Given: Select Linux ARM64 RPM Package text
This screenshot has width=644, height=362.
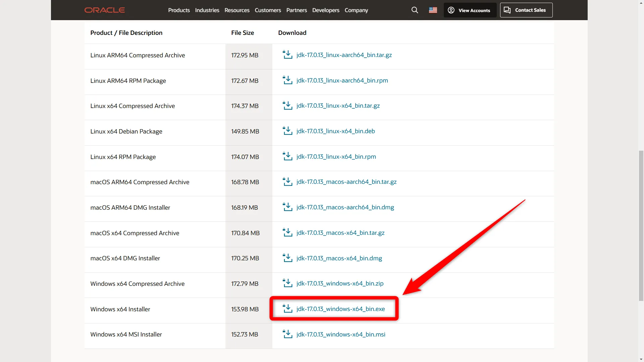Looking at the screenshot, I should click(x=128, y=81).
